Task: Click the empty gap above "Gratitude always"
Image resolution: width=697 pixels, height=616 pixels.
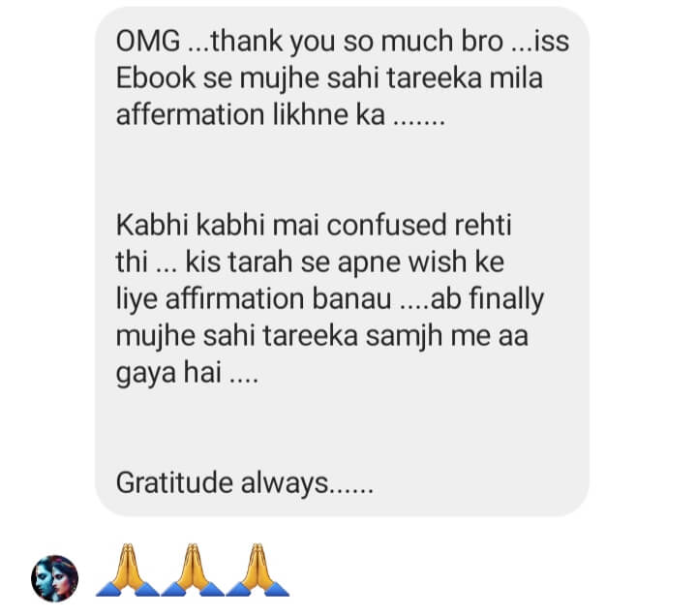Action: tap(343, 428)
